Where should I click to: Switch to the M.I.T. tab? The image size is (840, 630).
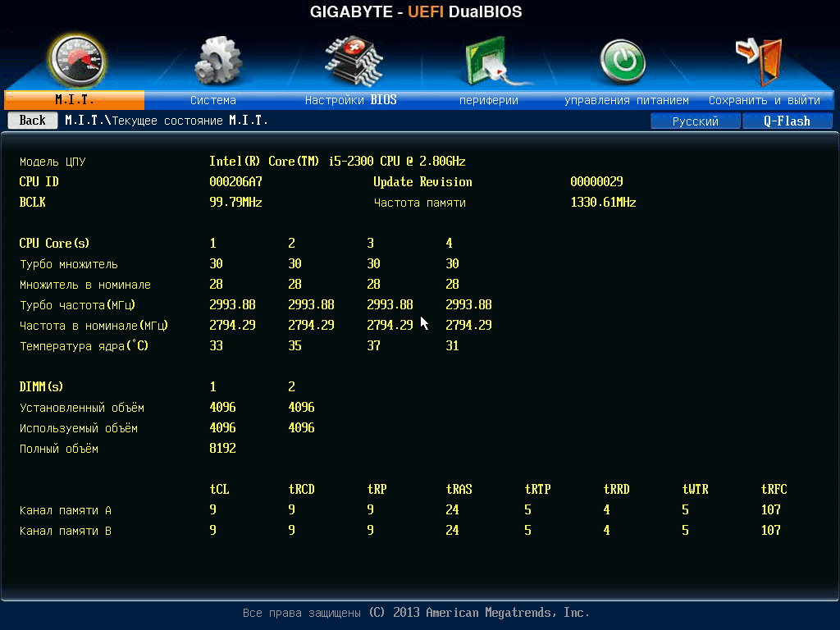(75, 100)
